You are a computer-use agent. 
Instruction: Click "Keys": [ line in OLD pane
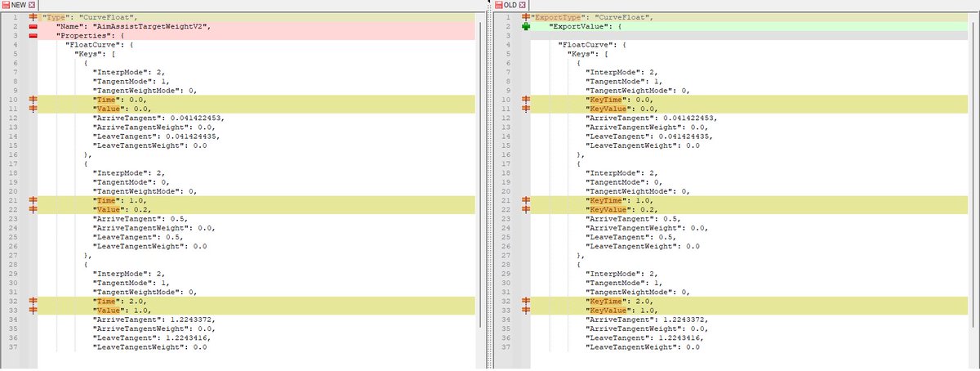[x=588, y=54]
